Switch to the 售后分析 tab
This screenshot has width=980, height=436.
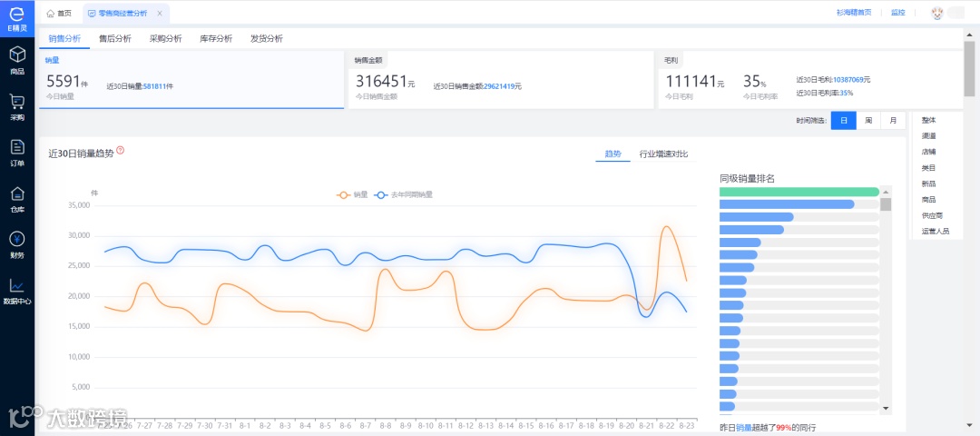click(115, 39)
